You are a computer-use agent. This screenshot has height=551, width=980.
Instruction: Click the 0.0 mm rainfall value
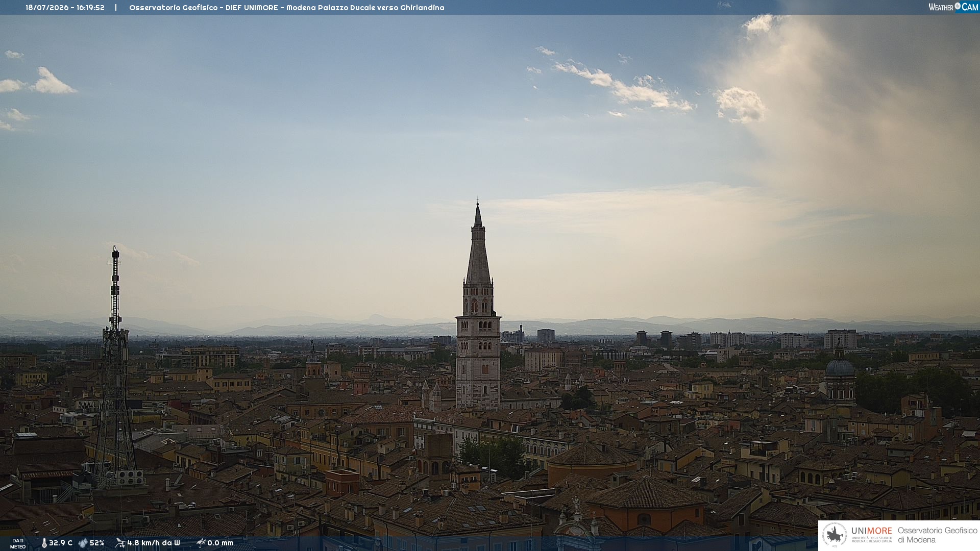tap(220, 543)
